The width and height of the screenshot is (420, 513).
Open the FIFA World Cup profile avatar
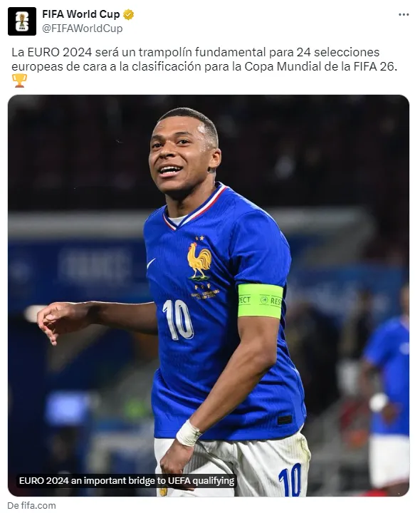[22, 21]
